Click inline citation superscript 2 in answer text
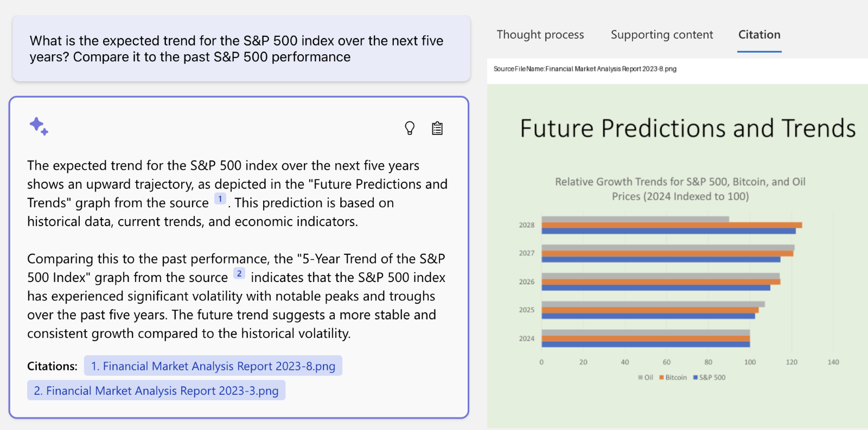Viewport: 868px width, 430px height. (x=239, y=274)
